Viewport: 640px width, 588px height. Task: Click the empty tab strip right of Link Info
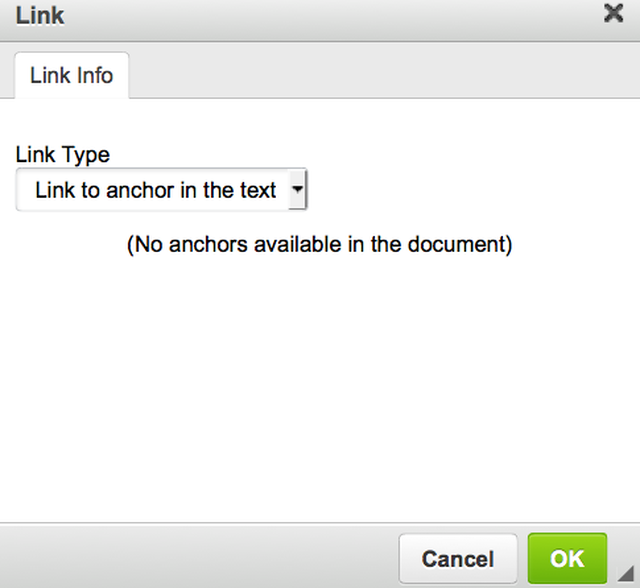380,75
